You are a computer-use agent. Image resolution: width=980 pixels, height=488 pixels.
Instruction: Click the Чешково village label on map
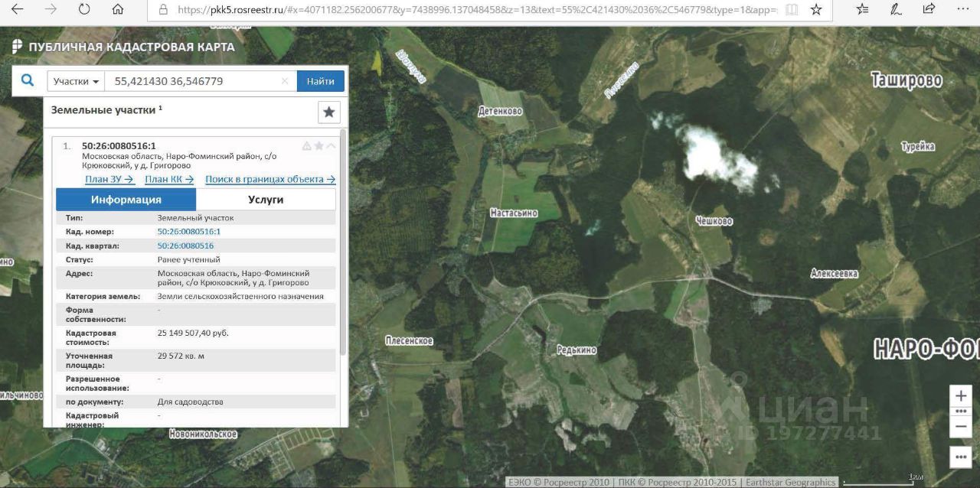click(x=714, y=221)
